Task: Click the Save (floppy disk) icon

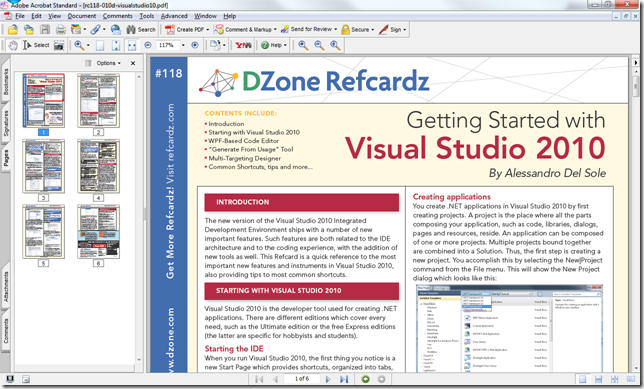Action: click(45, 29)
